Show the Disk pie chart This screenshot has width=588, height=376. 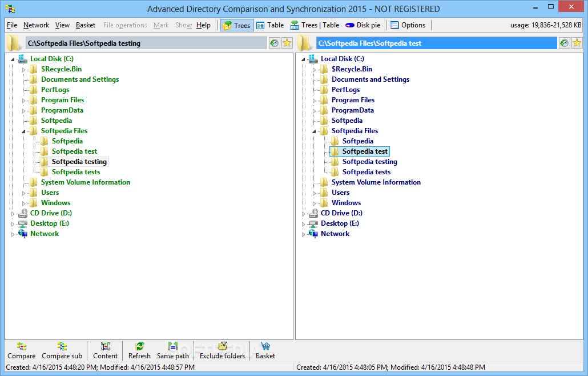(x=363, y=25)
